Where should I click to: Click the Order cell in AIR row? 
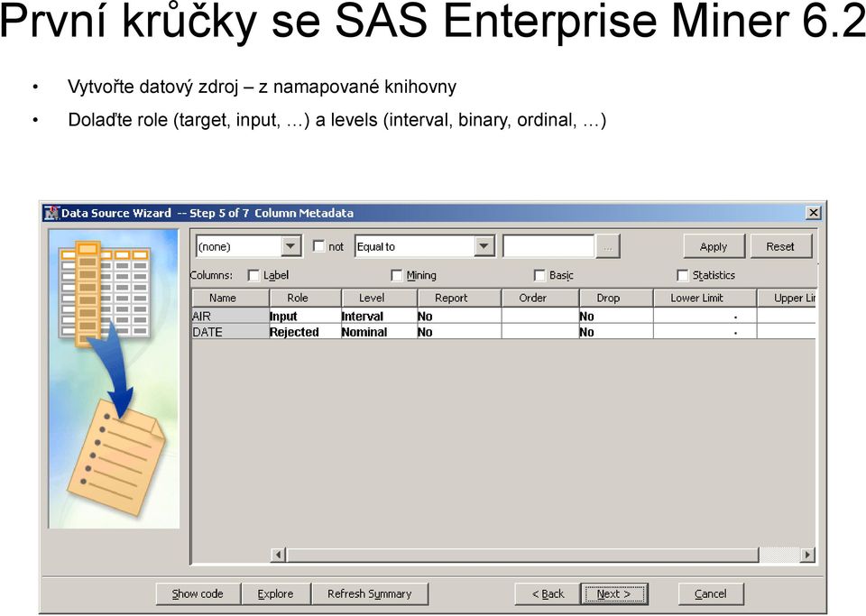click(540, 316)
